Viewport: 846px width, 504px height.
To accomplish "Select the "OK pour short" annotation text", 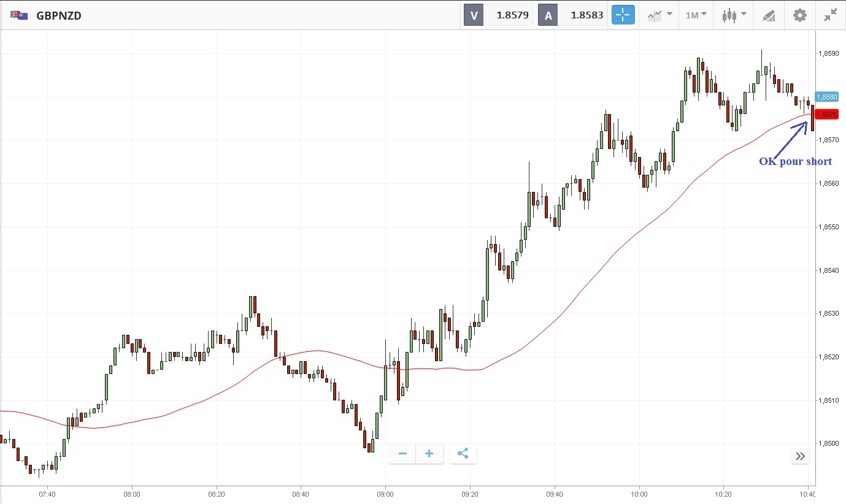I will [795, 161].
